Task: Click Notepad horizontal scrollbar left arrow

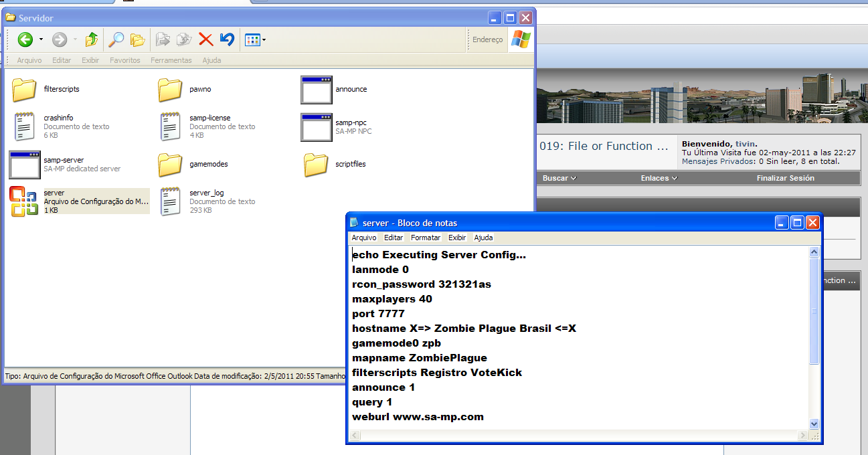Action: pyautogui.click(x=355, y=436)
